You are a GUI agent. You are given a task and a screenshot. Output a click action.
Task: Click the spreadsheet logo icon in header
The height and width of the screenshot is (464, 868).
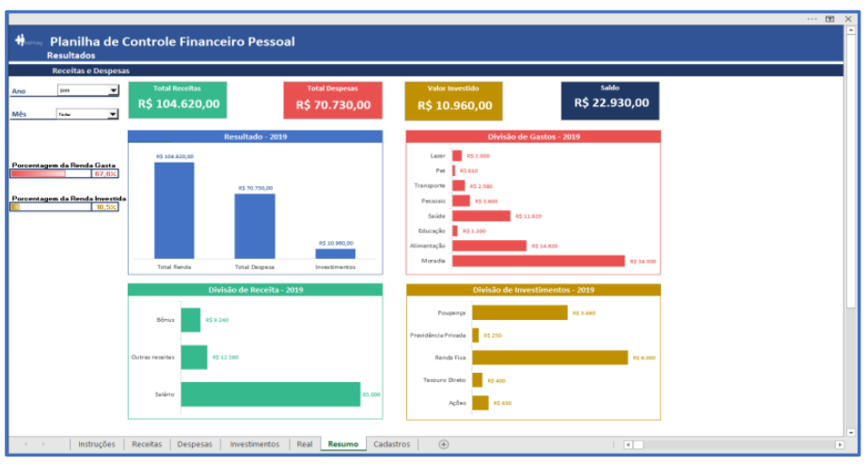click(27, 40)
